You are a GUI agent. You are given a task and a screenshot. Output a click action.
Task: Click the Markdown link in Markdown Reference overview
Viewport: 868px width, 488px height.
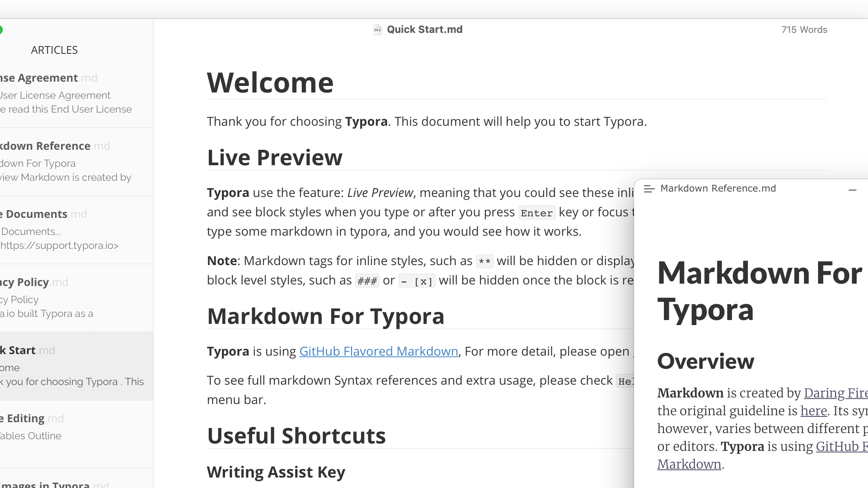[x=689, y=464]
